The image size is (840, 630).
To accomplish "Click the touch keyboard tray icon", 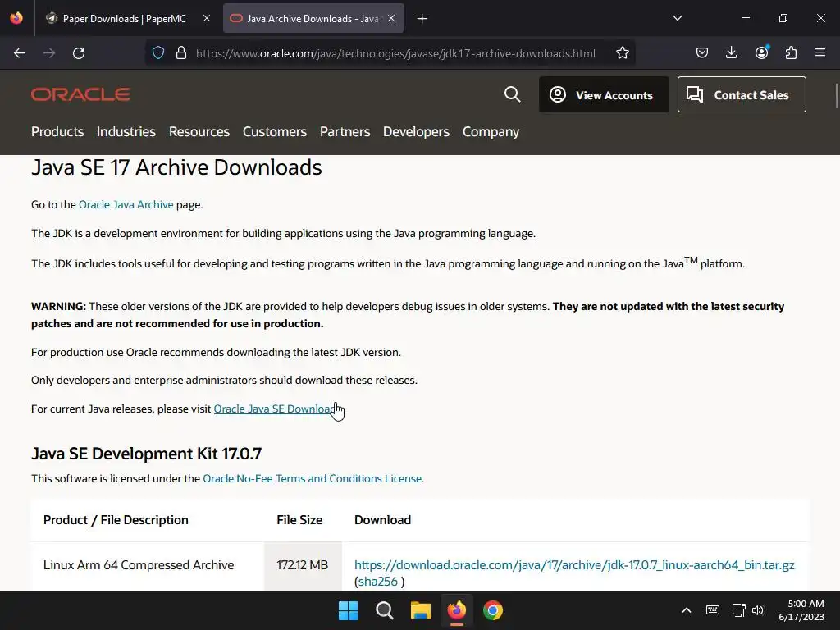I will 713,610.
